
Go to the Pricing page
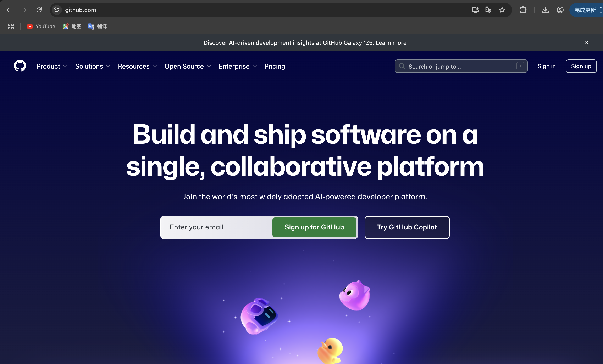coord(275,66)
